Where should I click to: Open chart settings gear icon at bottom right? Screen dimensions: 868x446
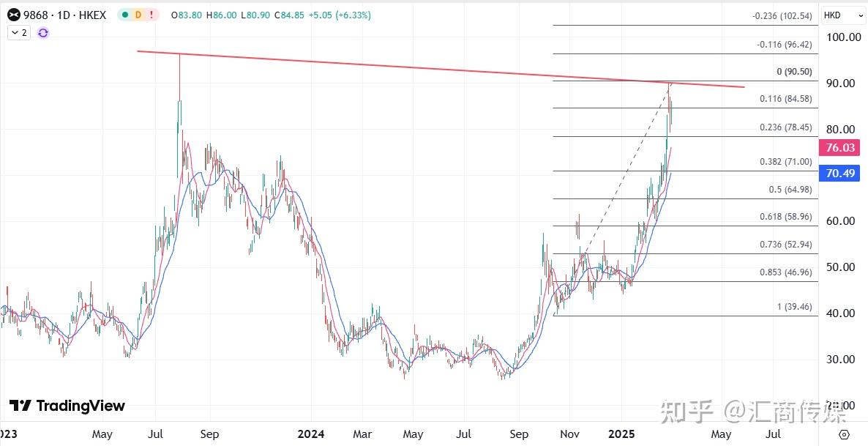pyautogui.click(x=844, y=434)
